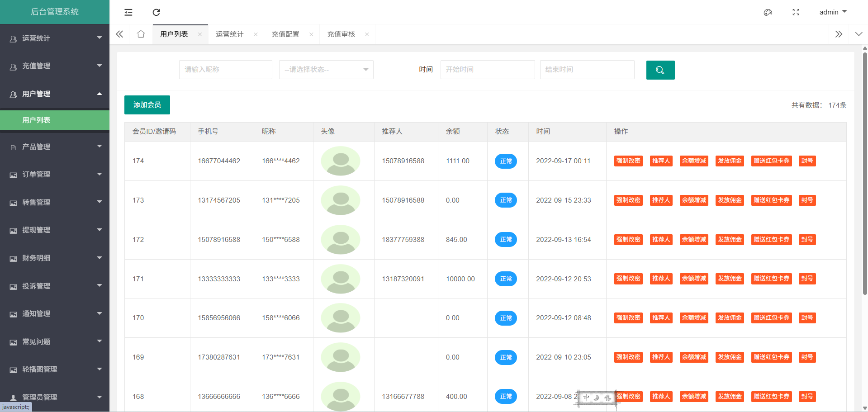The height and width of the screenshot is (412, 868).
Task: Click the avatar thumbnail of user 172
Action: pyautogui.click(x=340, y=240)
